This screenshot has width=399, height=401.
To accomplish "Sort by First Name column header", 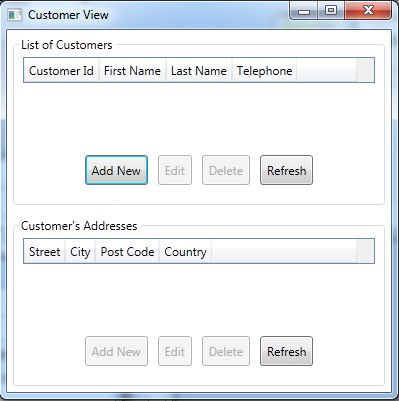I will click(132, 70).
